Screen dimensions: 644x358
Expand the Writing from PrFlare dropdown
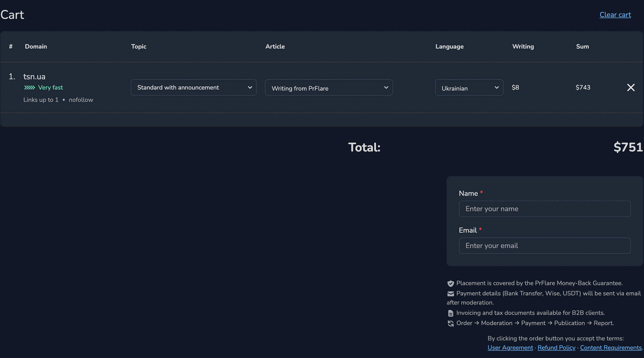pyautogui.click(x=328, y=88)
